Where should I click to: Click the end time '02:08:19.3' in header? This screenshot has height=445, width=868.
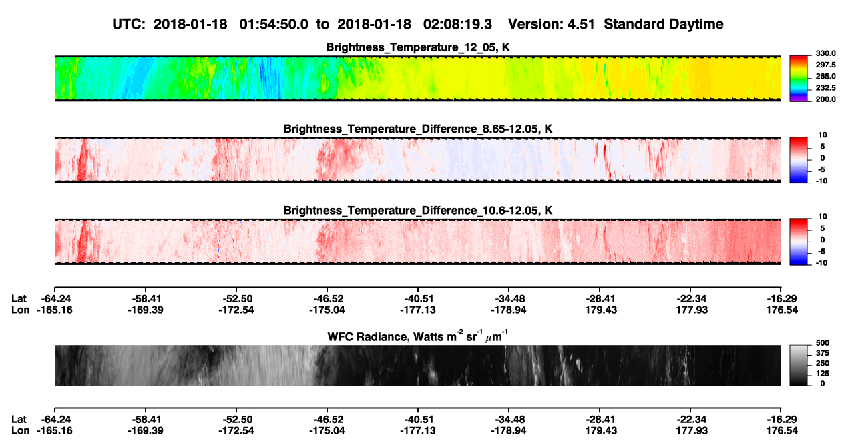(458, 24)
